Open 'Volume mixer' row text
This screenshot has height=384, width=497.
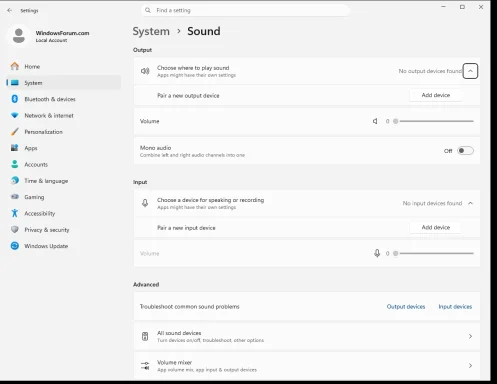pyautogui.click(x=174, y=362)
